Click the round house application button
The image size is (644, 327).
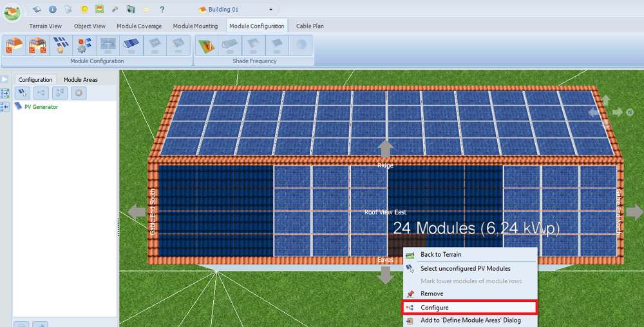[x=12, y=11]
